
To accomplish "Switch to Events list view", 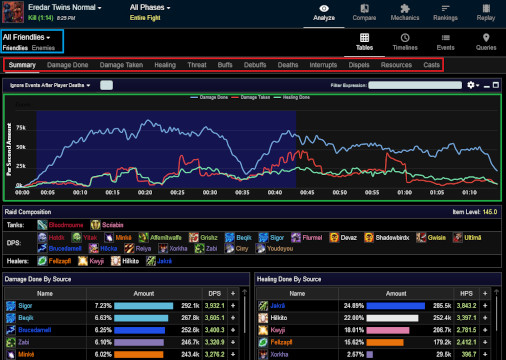I will coord(445,42).
